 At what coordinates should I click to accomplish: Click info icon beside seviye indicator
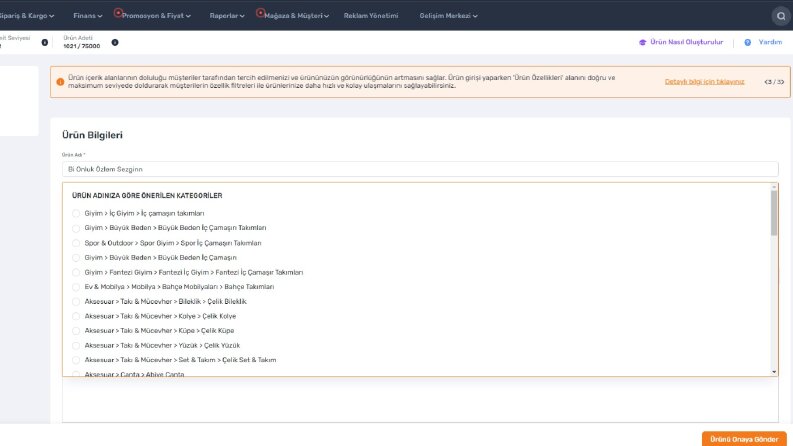[45, 42]
